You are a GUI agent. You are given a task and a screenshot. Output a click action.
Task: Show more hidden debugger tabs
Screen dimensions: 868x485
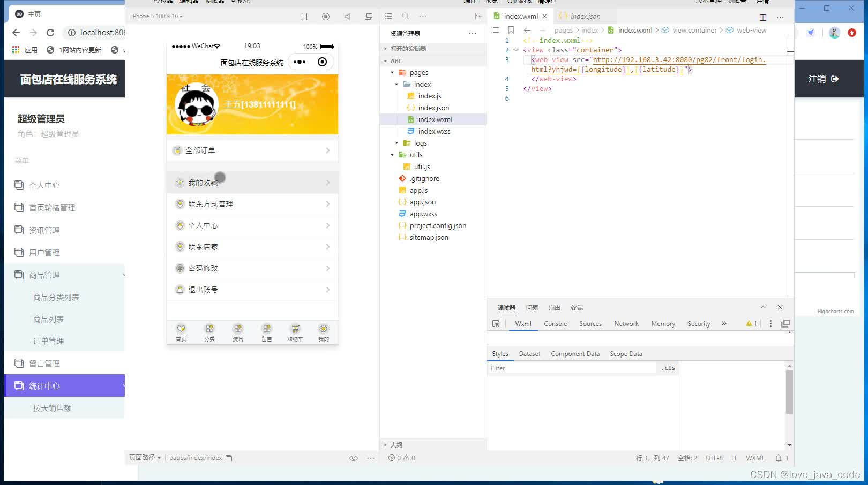[724, 323]
